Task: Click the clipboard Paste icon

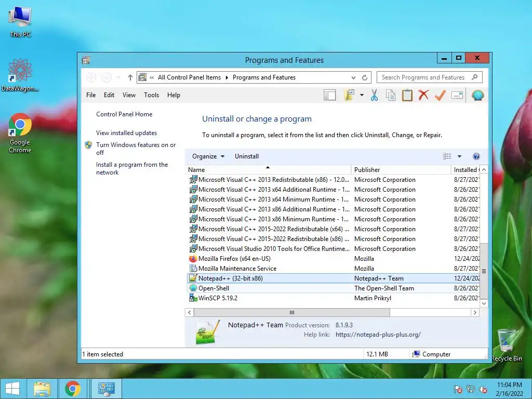Action: (x=407, y=96)
